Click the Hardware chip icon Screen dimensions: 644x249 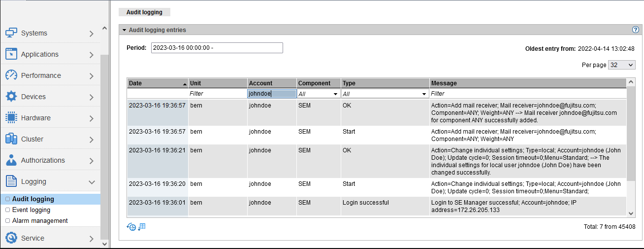tap(11, 118)
